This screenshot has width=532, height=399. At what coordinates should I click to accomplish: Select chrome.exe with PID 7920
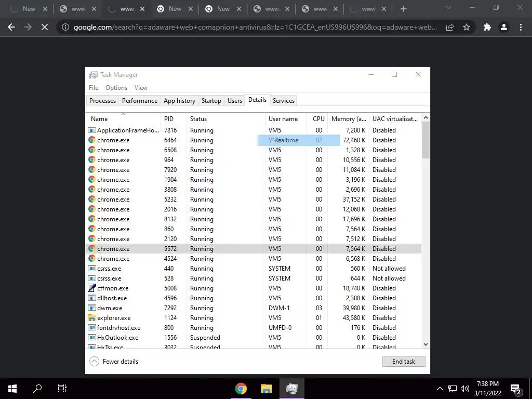pos(254,170)
